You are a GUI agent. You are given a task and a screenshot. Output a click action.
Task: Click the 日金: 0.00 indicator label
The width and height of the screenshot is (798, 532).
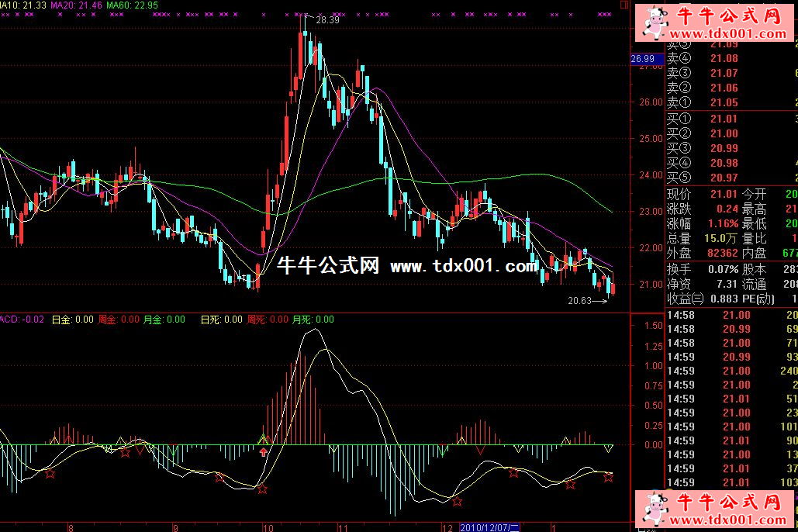click(x=73, y=320)
